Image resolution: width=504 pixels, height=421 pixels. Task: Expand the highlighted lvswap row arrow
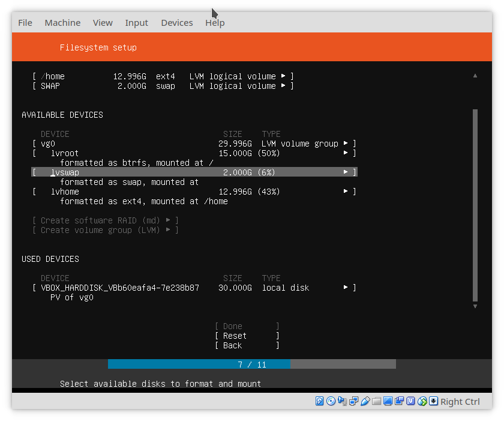(346, 172)
